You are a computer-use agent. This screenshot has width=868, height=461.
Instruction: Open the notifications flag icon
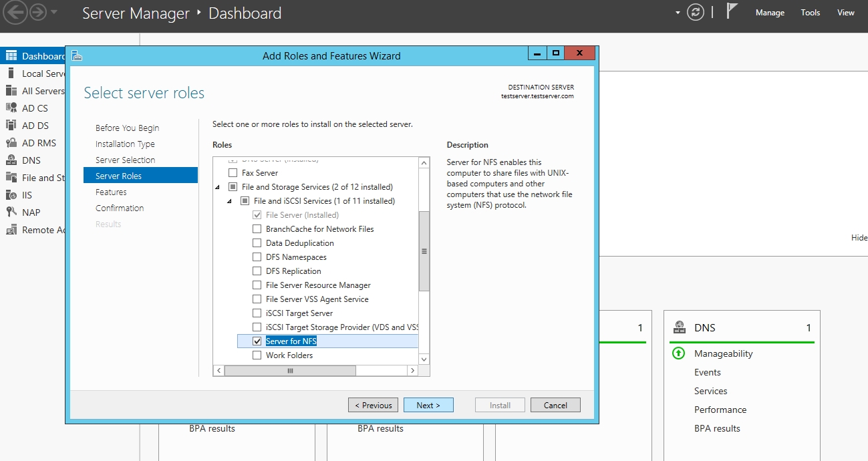(x=732, y=12)
